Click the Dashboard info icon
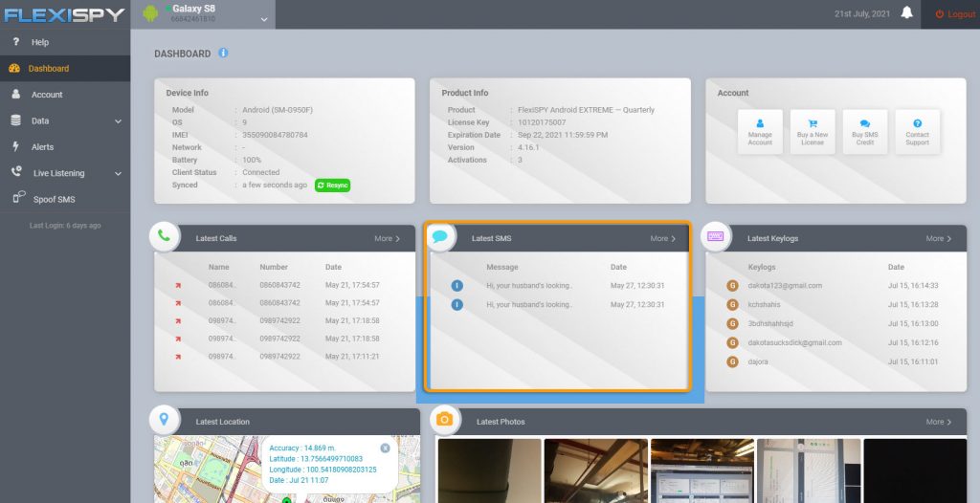 pos(223,54)
